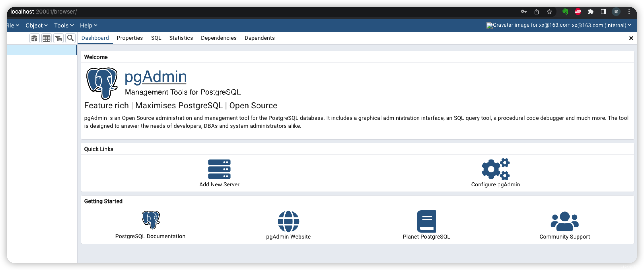Screen dimensions: 644x270
Task: Open PostgreSQL Documentation elephant icon
Action: tap(150, 220)
